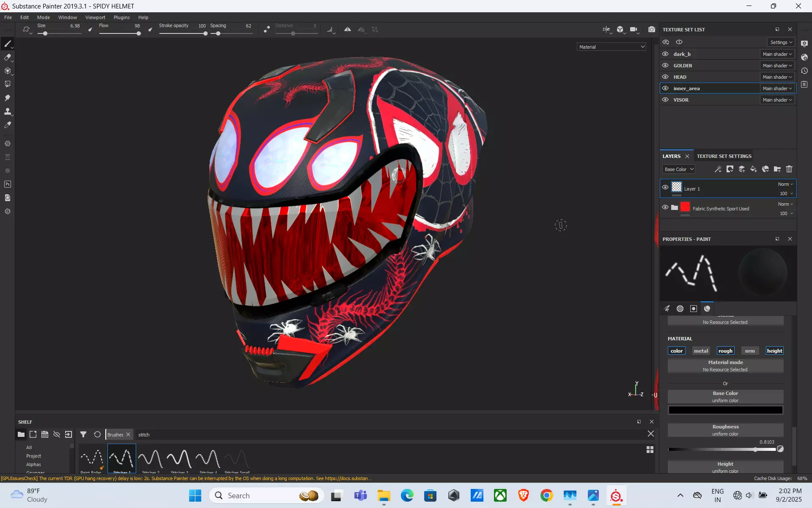Toggle the height material channel
Viewport: 812px width, 508px height.
pyautogui.click(x=774, y=351)
